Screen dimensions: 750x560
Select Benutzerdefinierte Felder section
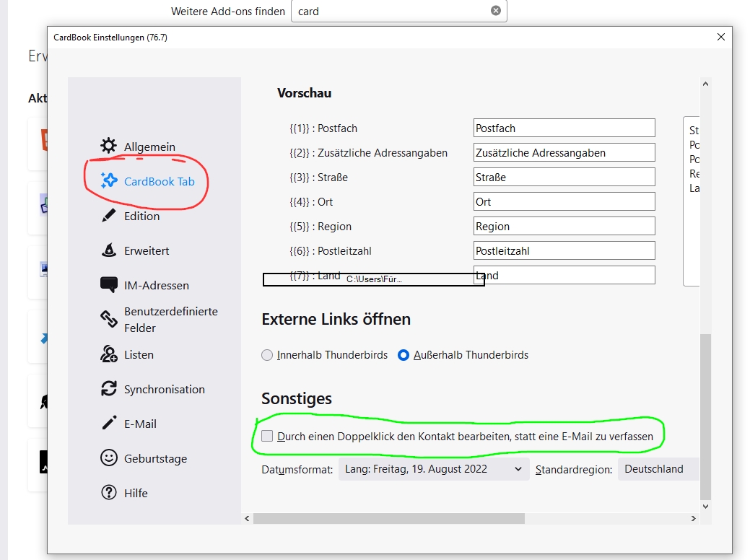(x=171, y=320)
